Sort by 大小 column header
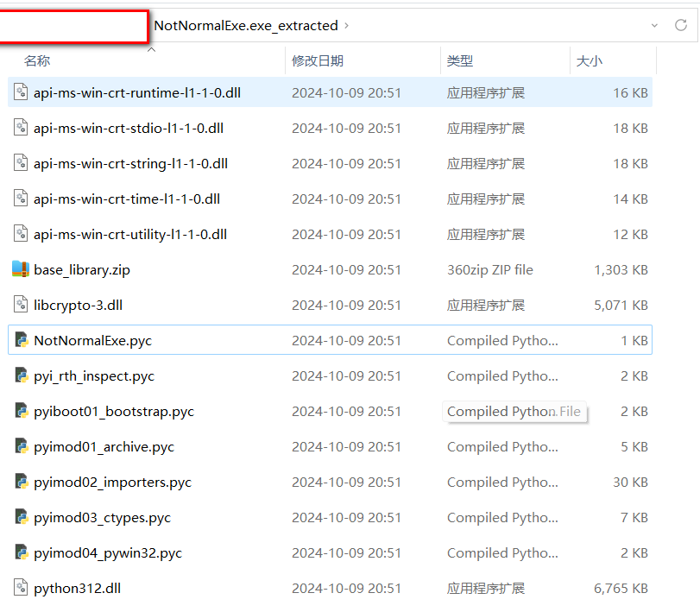Image resolution: width=700 pixels, height=612 pixels. [x=590, y=60]
